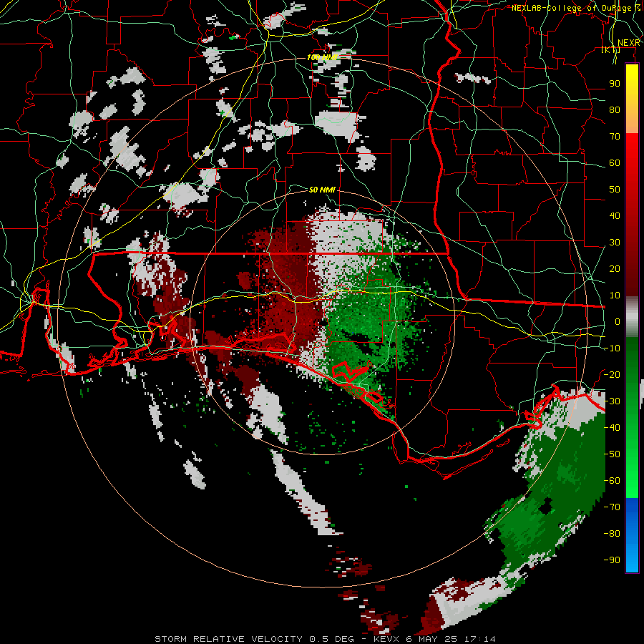This screenshot has width=644, height=644.
Task: Click the -90 value on the velocity scale
Action: coord(612,560)
